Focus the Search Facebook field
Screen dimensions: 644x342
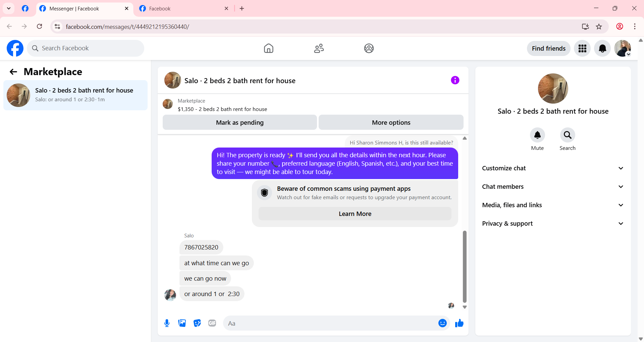(x=86, y=48)
